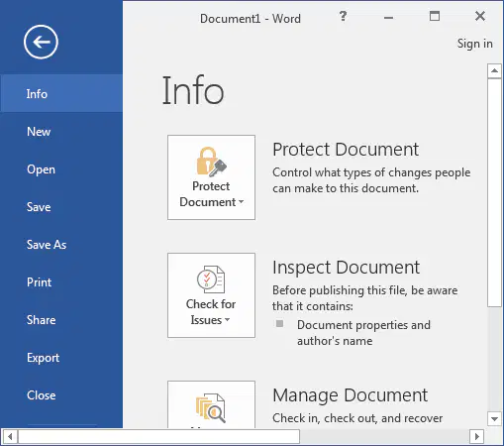The width and height of the screenshot is (504, 446).
Task: Click the lock and key Protect icon
Action: 211,162
